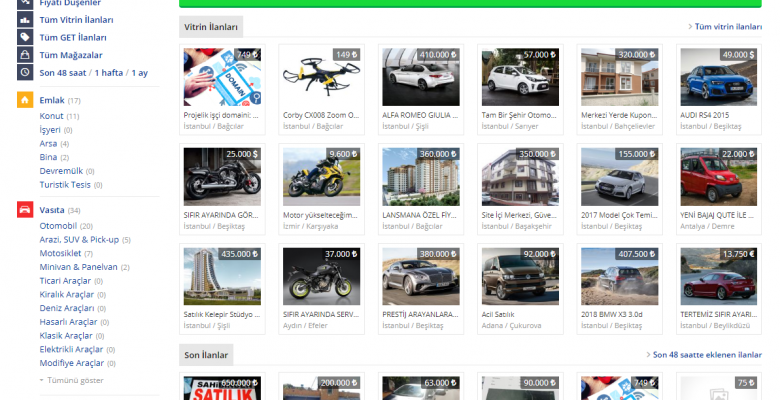The image size is (780, 400).
Task: Open the 650.000 SATILIK listing in Son İlanlar
Action: click(222, 387)
